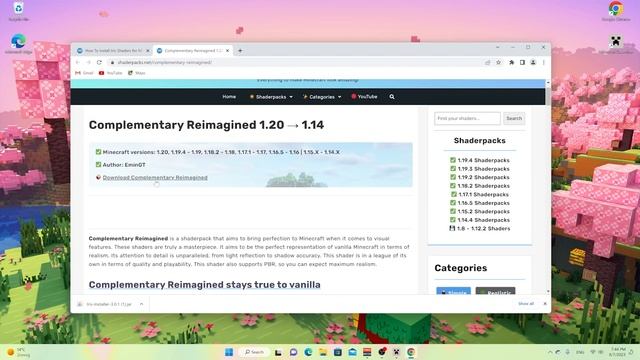Screen dimensions: 640x360
Task: Open the taskbar clock and date
Action: pyautogui.click(x=618, y=352)
